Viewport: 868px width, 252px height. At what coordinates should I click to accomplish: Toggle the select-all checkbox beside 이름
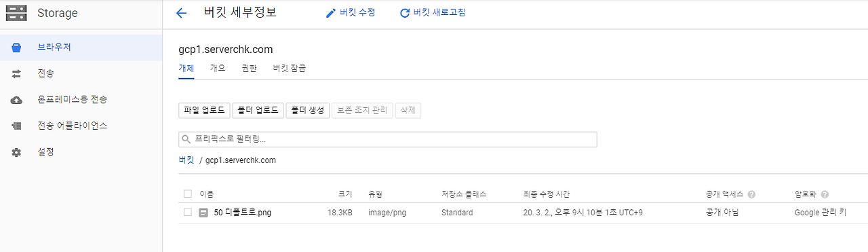click(x=188, y=194)
